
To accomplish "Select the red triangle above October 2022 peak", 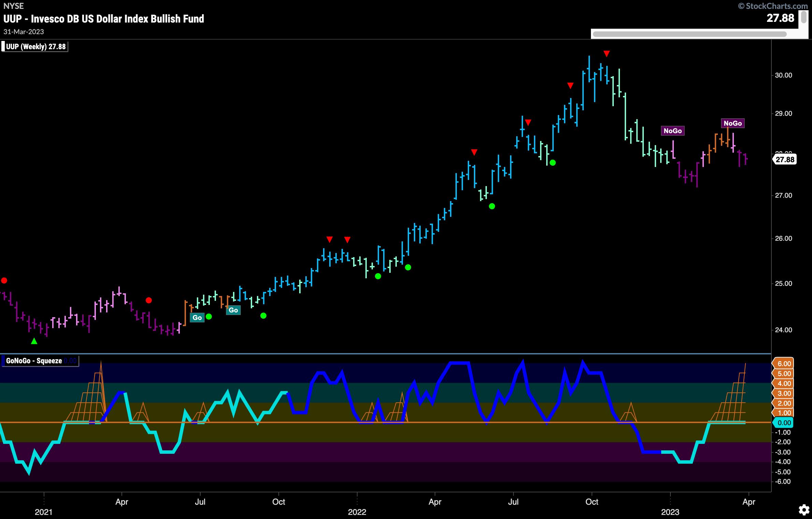I will pos(606,54).
